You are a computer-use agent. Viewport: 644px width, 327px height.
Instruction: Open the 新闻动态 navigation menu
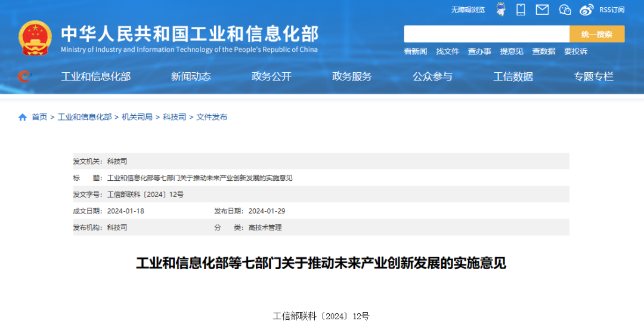191,76
